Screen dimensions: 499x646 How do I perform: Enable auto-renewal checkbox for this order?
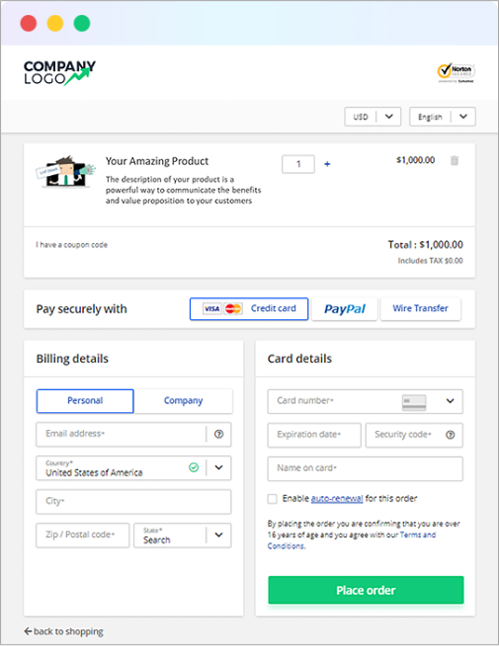272,499
